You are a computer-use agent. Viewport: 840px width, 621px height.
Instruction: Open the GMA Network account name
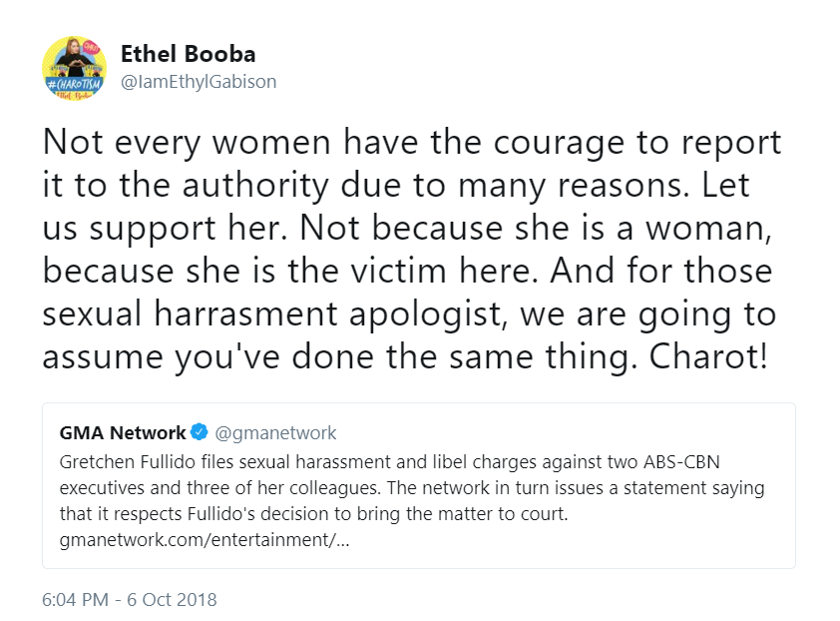point(122,432)
